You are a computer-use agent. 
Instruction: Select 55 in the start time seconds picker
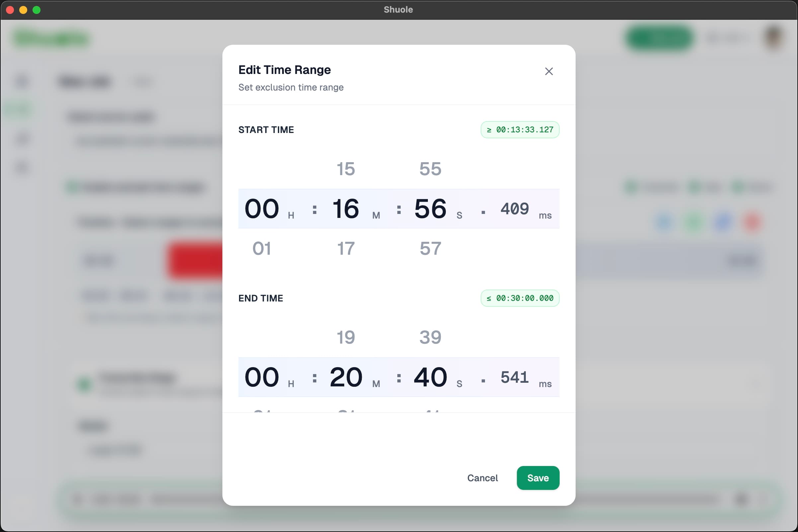pyautogui.click(x=430, y=168)
